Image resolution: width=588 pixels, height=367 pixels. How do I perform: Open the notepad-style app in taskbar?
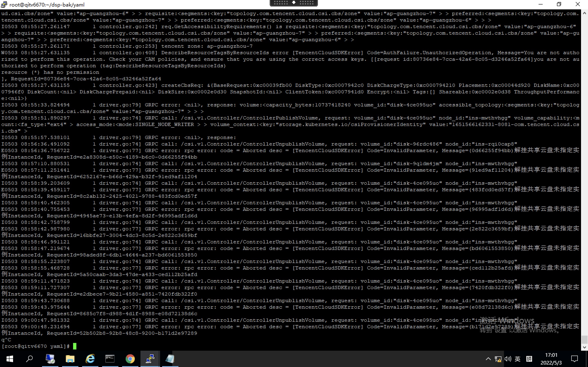coord(170,359)
